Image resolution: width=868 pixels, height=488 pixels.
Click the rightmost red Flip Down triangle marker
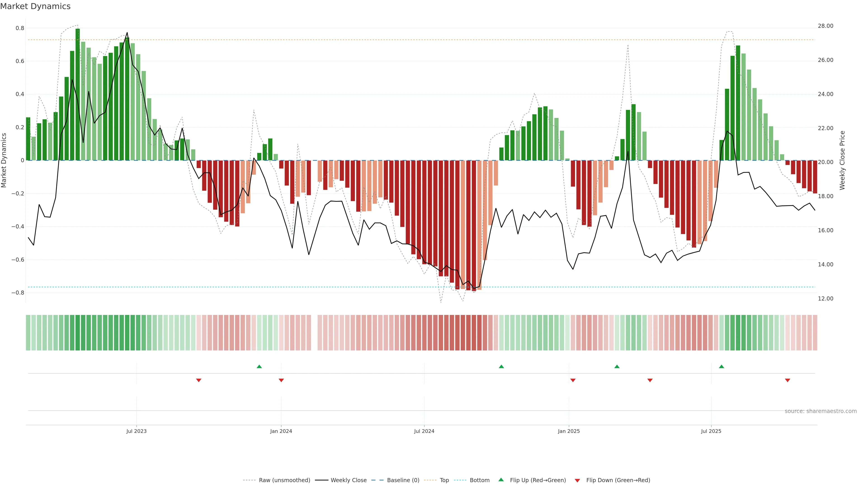(788, 380)
